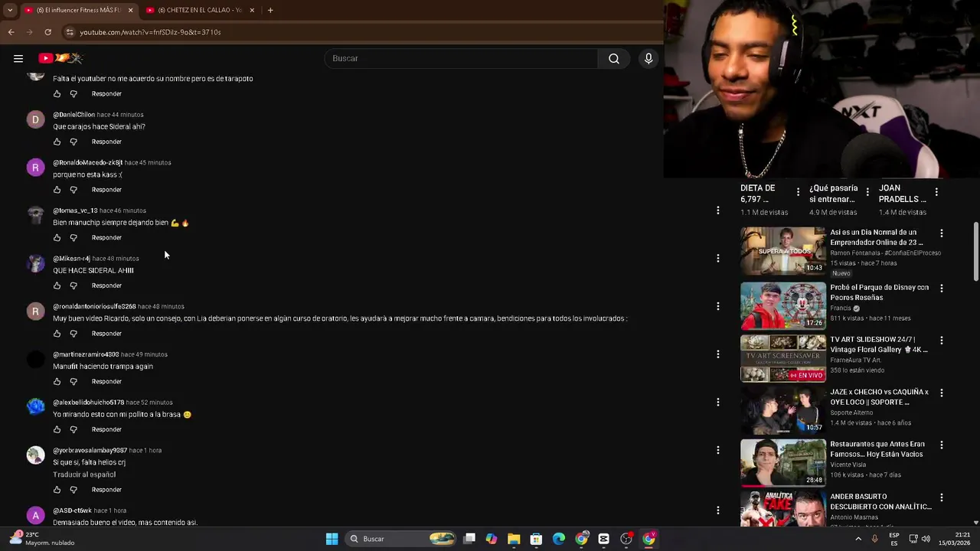Open @ASD-ct6wk channel link

72,510
